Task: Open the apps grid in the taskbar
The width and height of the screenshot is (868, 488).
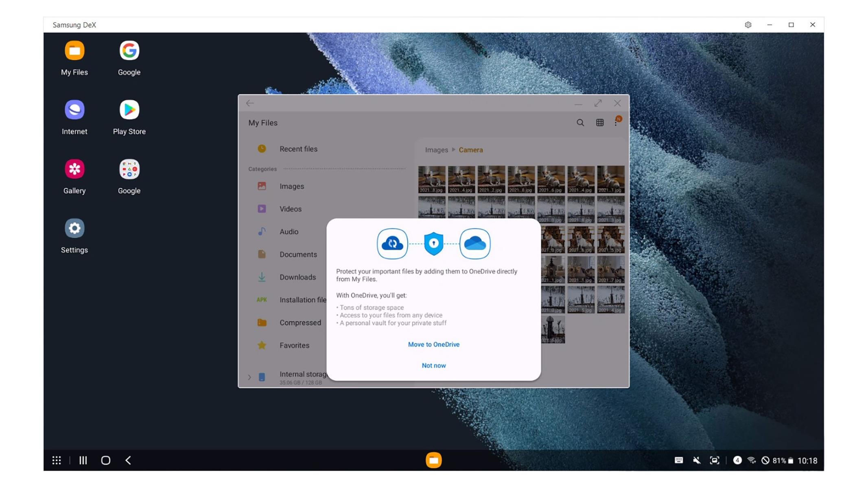Action: point(57,460)
